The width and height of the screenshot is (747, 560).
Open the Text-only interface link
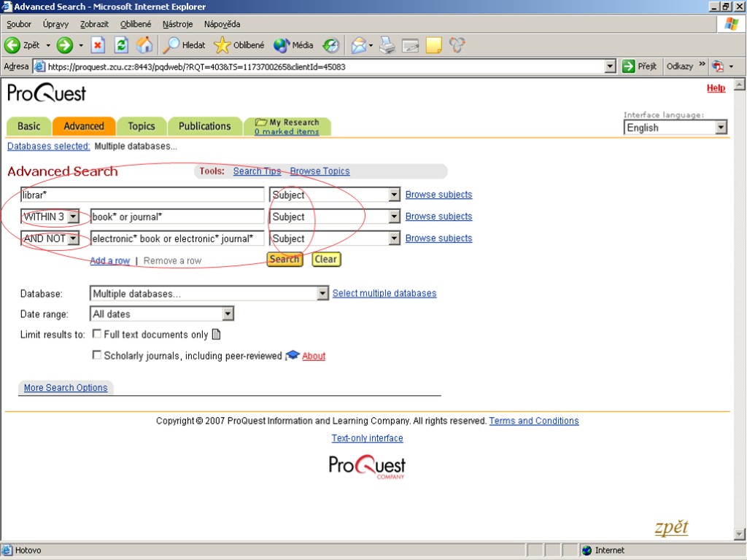coord(368,438)
